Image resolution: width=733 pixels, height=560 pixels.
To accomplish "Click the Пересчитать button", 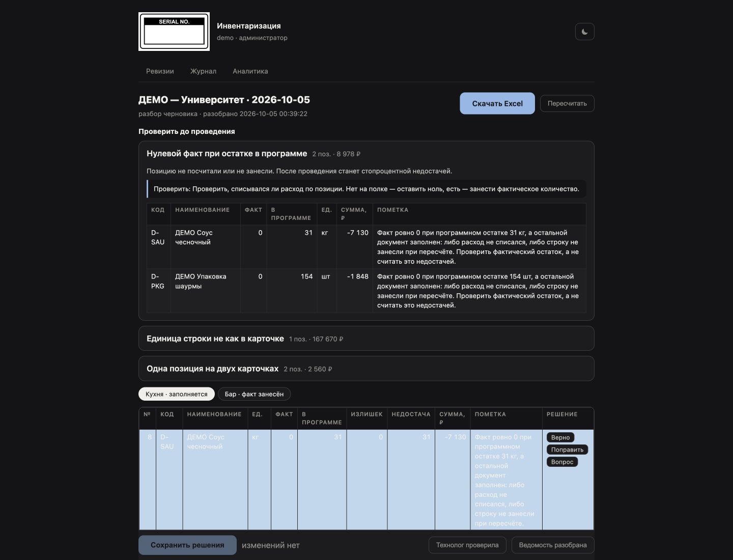I will pos(567,103).
